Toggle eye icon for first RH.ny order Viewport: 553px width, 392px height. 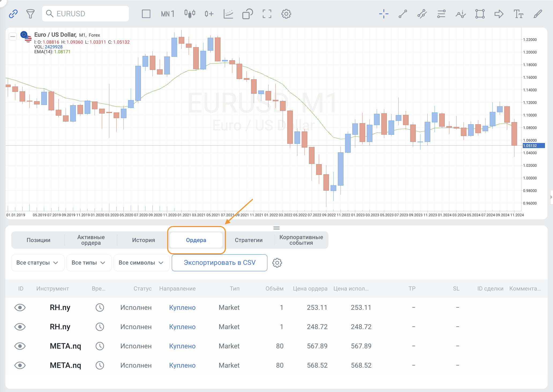(20, 307)
